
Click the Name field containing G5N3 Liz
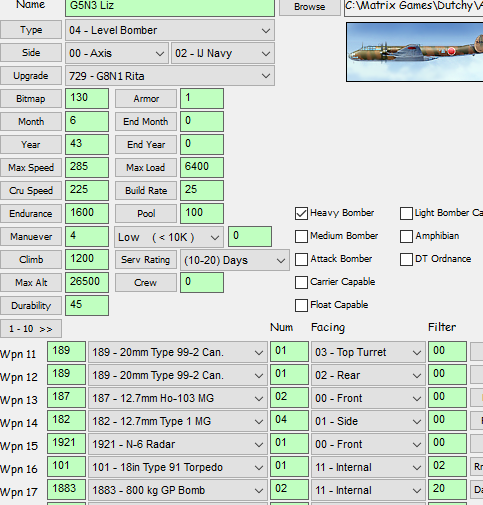tap(170, 7)
